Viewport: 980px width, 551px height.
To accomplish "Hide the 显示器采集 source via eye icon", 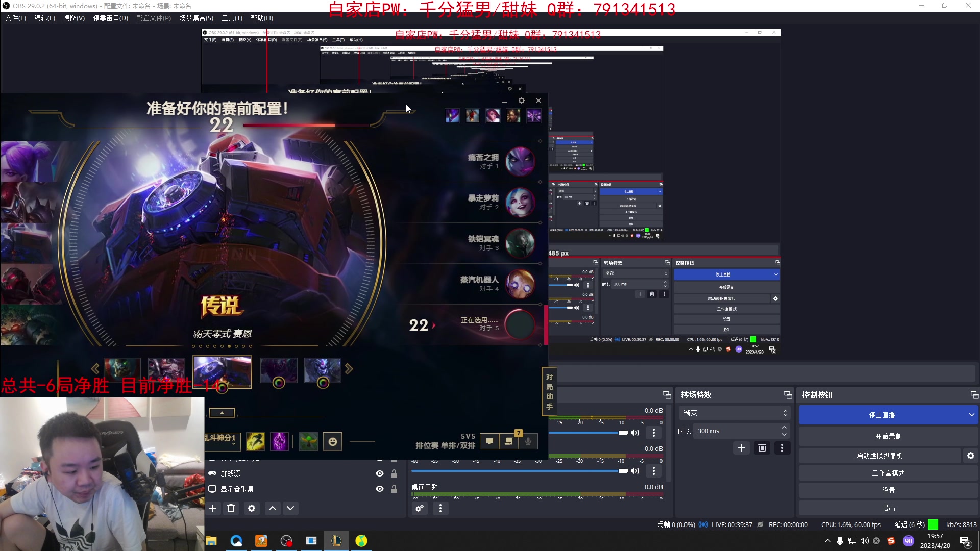I will (380, 489).
